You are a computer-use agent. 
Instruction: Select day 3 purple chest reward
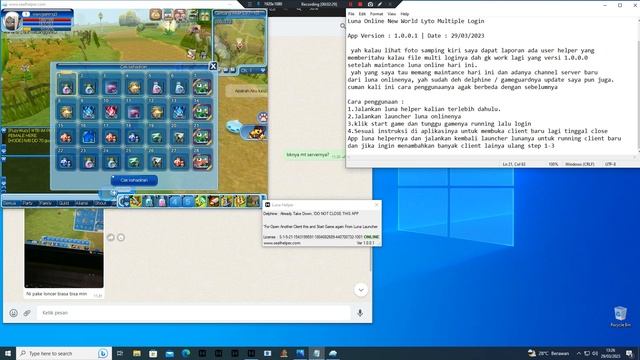(111, 85)
